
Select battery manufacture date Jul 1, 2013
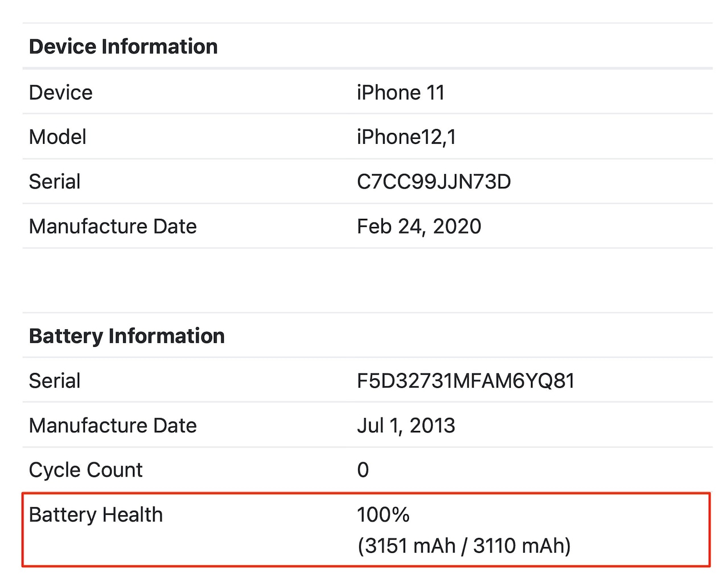point(406,425)
